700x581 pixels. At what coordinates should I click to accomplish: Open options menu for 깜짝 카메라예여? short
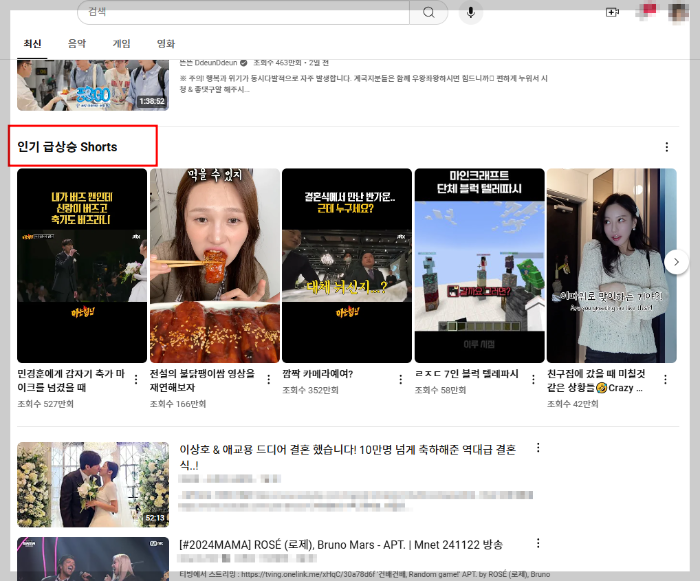click(x=400, y=380)
